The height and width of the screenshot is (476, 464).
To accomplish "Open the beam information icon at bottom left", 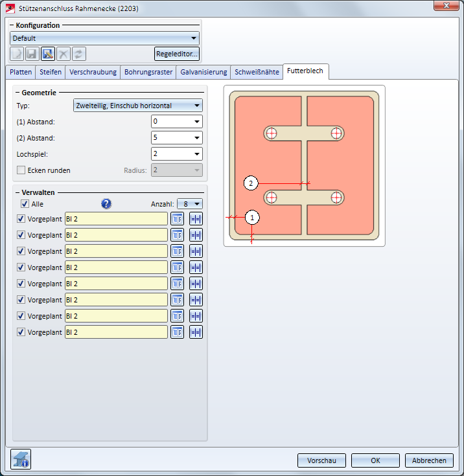I will coord(21,459).
